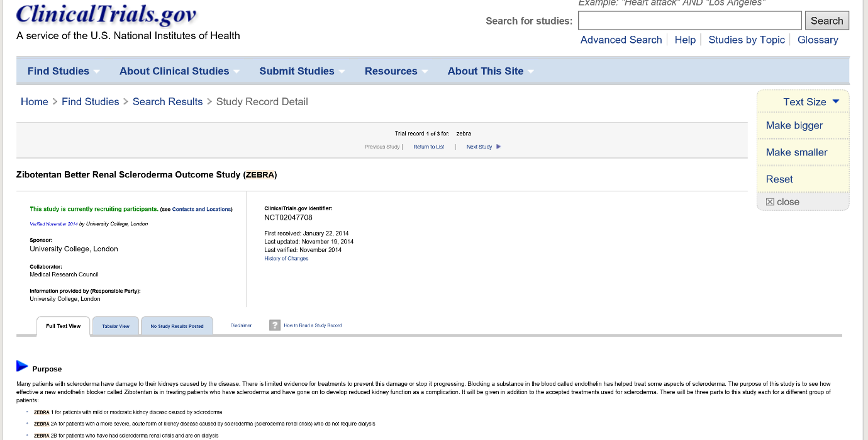Select the No Study Results Posted tab
The height and width of the screenshot is (440, 868).
click(x=177, y=326)
